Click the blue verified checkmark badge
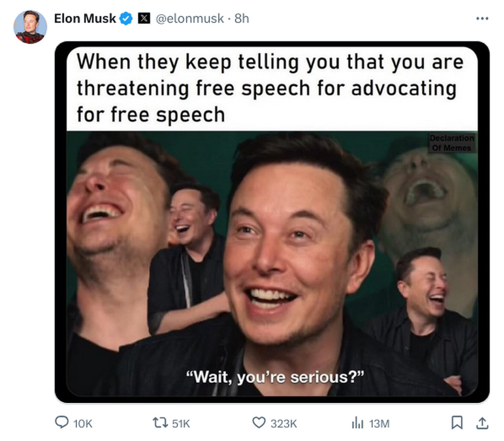 tap(126, 19)
